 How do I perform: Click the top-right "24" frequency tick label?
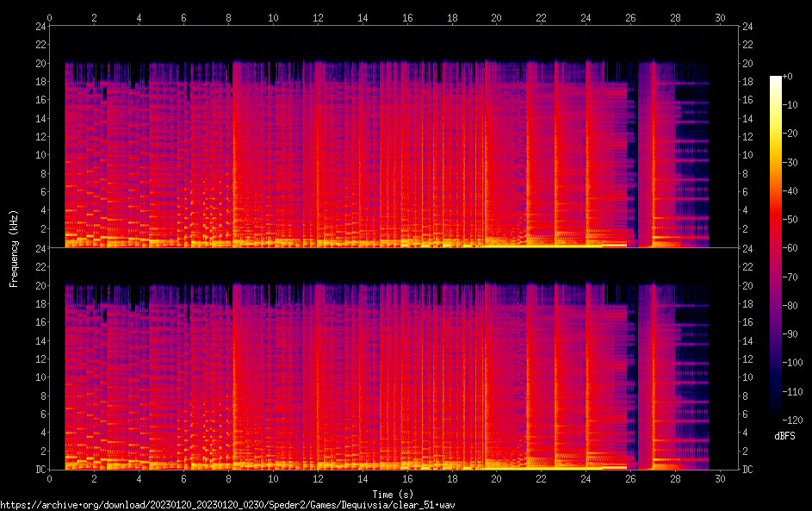(x=749, y=27)
